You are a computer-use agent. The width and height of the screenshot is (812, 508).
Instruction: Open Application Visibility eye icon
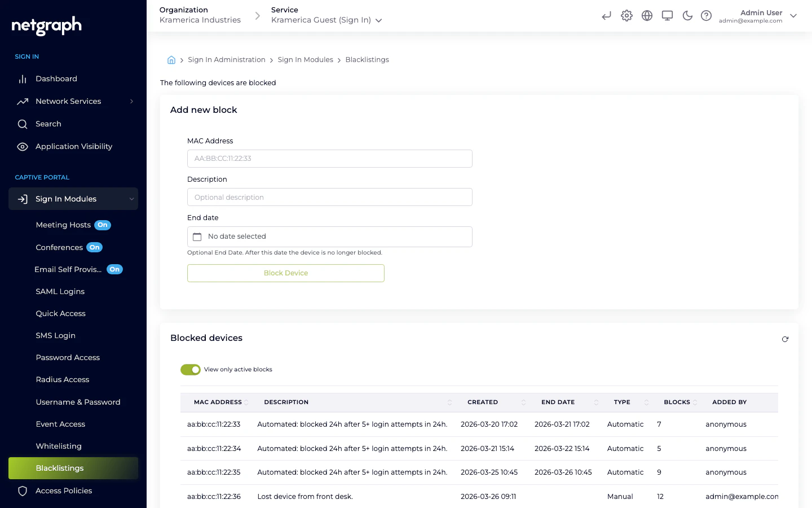point(23,146)
